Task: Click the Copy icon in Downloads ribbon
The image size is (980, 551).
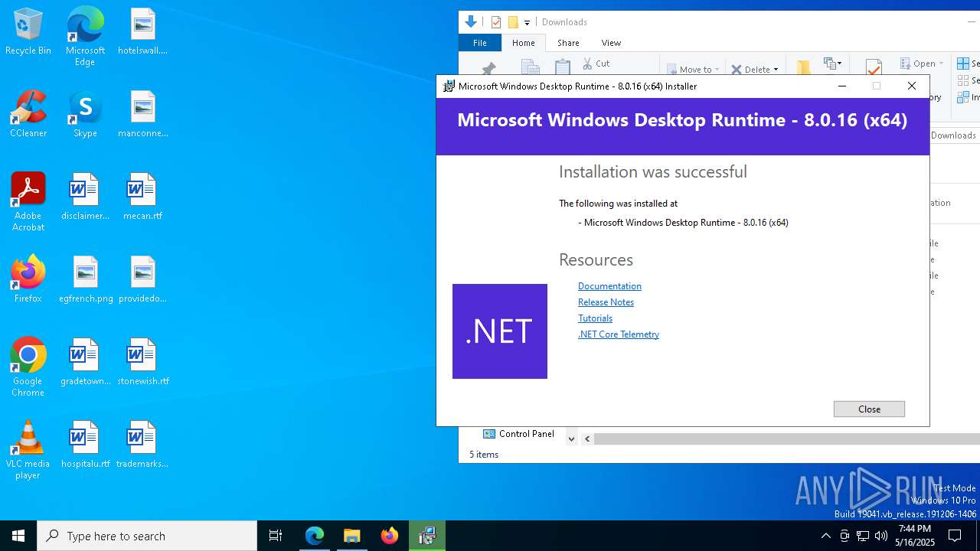Action: [530, 67]
